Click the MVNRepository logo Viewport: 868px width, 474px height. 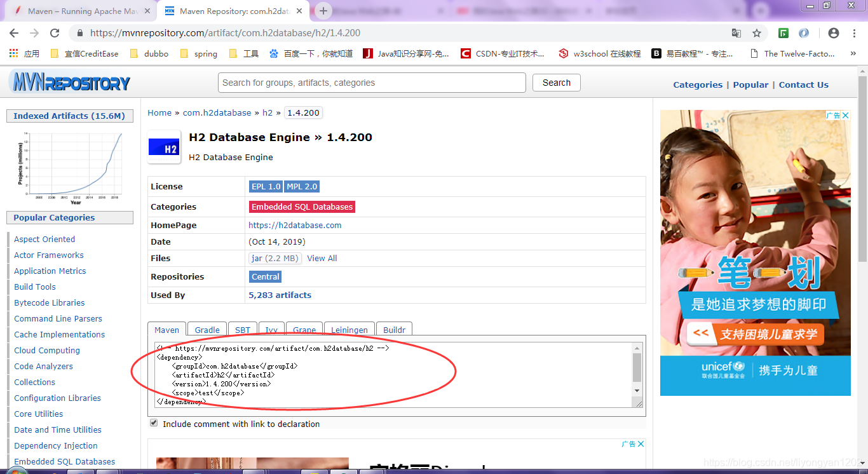tap(70, 83)
